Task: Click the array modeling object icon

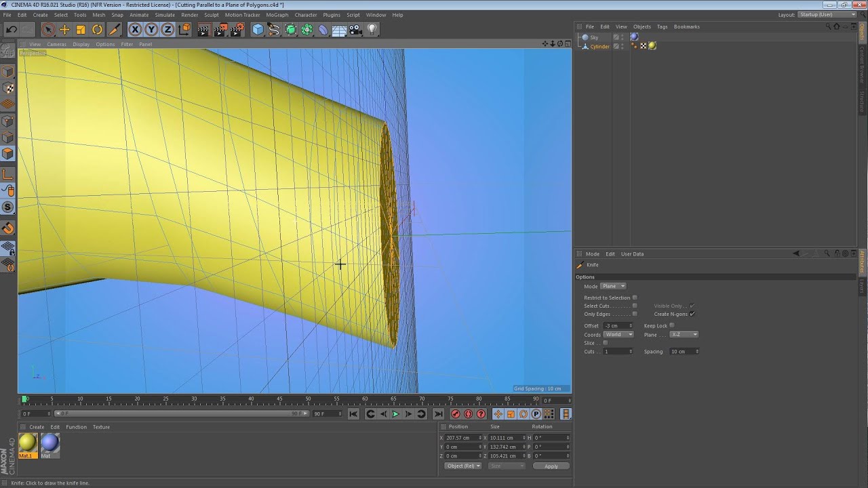Action: pyautogui.click(x=307, y=29)
